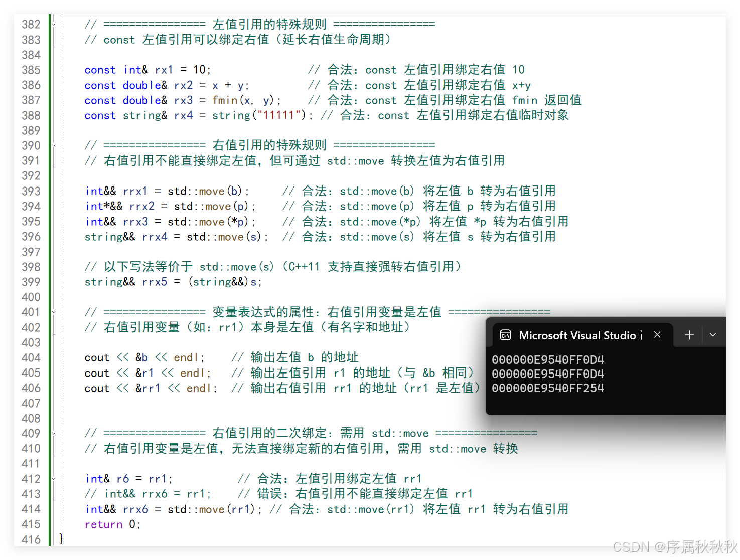Image resolution: width=740 pixels, height=560 pixels.
Task: Collapse the code region at line 401
Action: (x=54, y=312)
